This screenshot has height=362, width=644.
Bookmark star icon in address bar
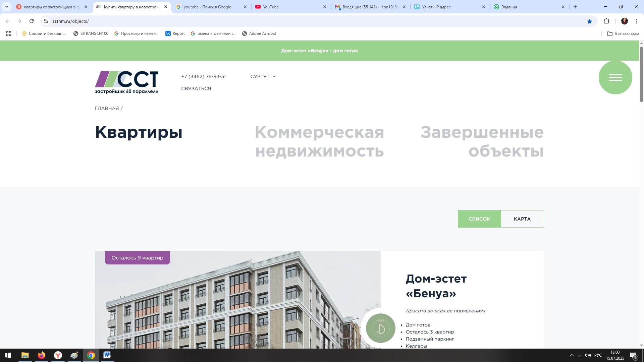click(x=590, y=21)
